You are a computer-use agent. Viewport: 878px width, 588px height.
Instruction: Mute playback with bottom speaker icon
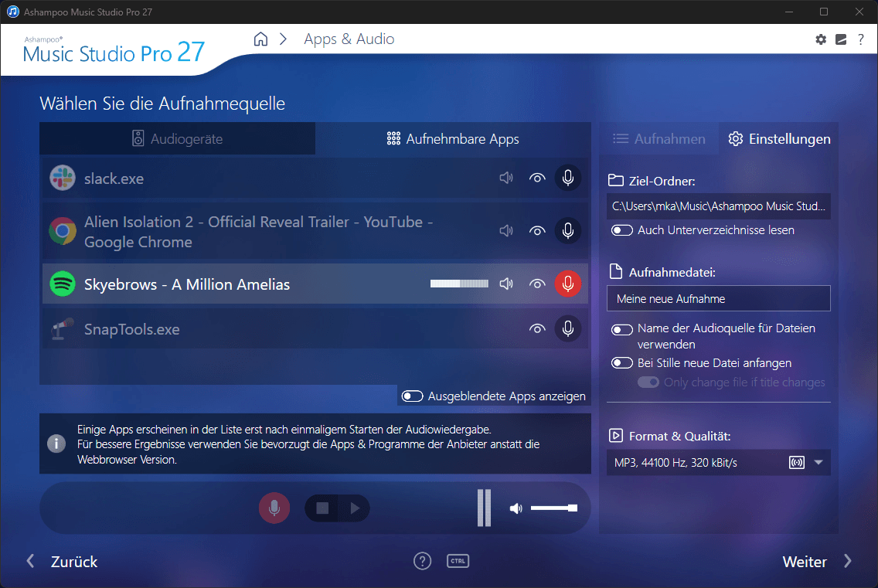pos(516,508)
